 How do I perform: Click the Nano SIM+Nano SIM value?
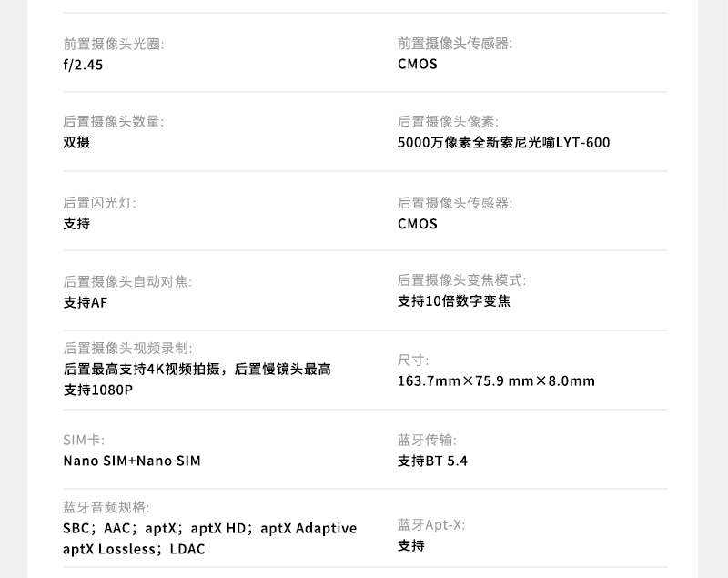tap(131, 461)
